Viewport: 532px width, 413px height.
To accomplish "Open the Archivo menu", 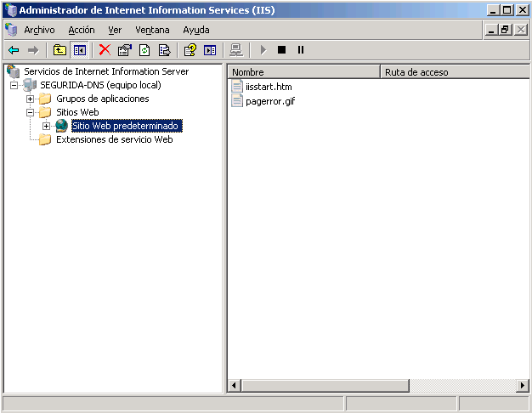I will 39,30.
